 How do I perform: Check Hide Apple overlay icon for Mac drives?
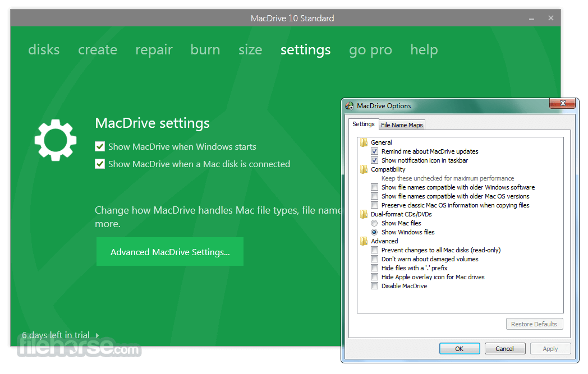[x=374, y=277]
